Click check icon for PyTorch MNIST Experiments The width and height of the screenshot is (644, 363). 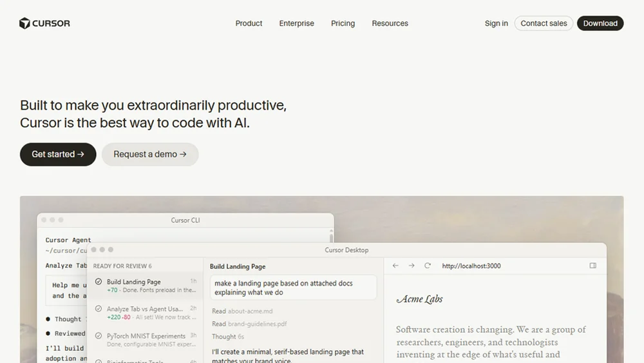coord(99,336)
